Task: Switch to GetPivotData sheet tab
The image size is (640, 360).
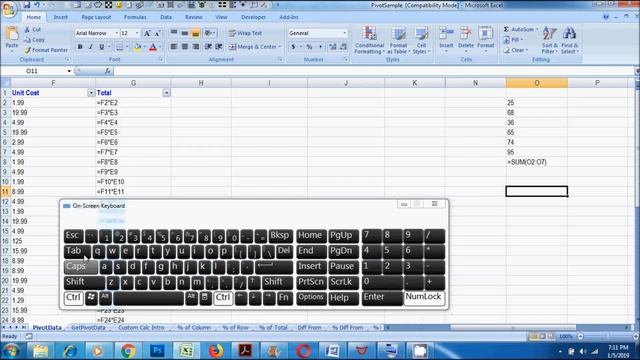Action: click(x=89, y=327)
